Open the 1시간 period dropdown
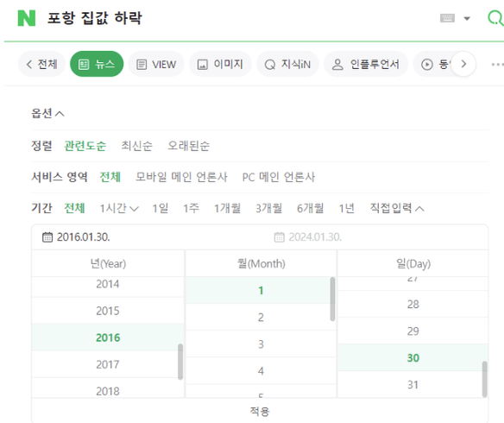This screenshot has height=423, width=504. [x=119, y=208]
